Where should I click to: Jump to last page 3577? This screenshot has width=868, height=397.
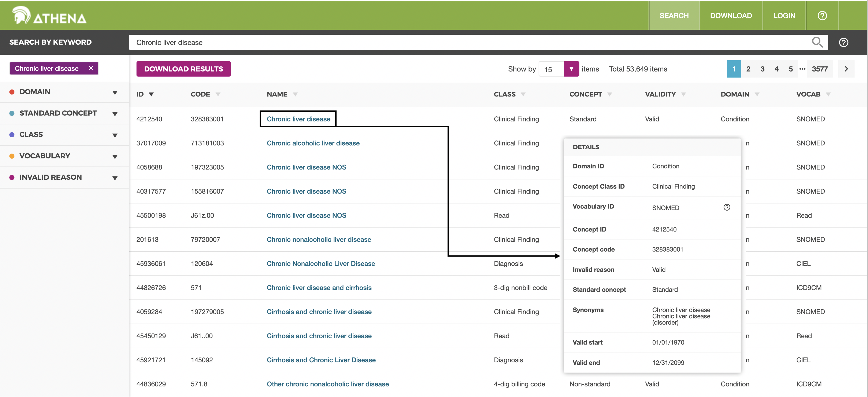click(819, 69)
